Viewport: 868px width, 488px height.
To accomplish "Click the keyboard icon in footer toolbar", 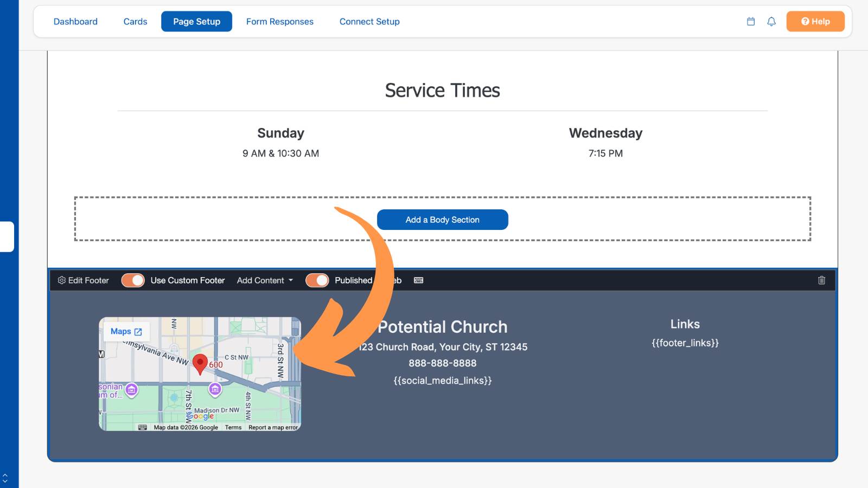I will click(419, 280).
